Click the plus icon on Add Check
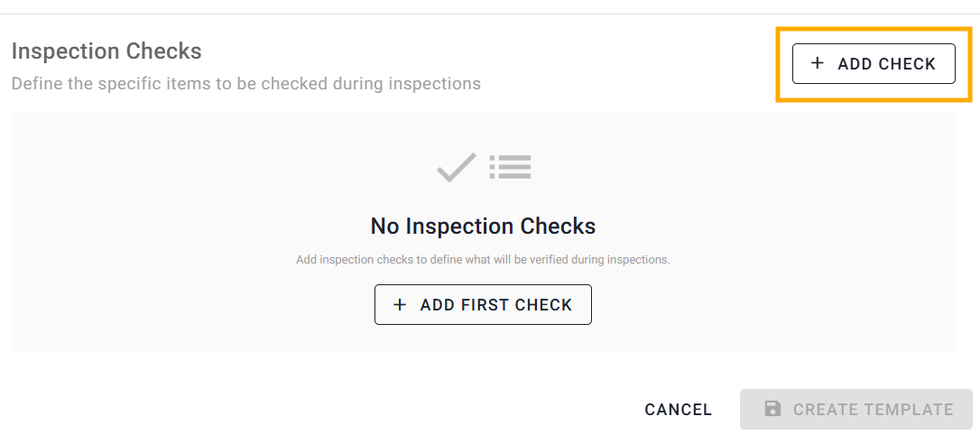Viewport: 980px width, 435px height. coord(818,63)
